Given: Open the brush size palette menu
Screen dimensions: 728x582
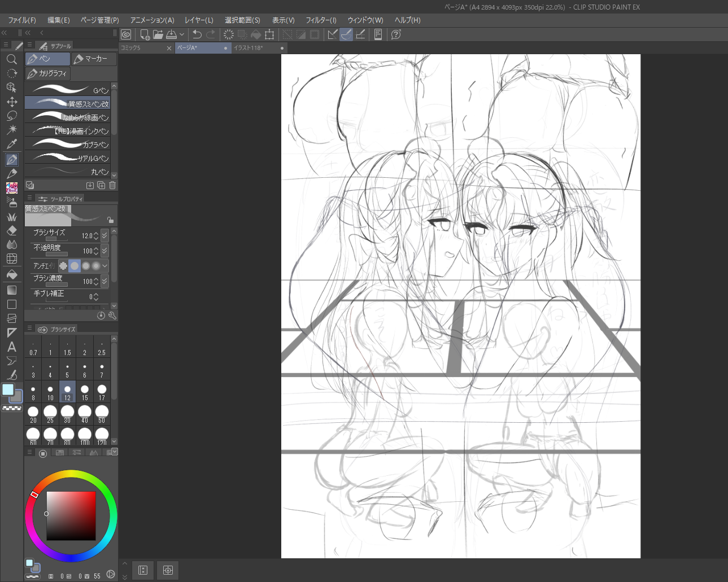Looking at the screenshot, I should (x=29, y=329).
